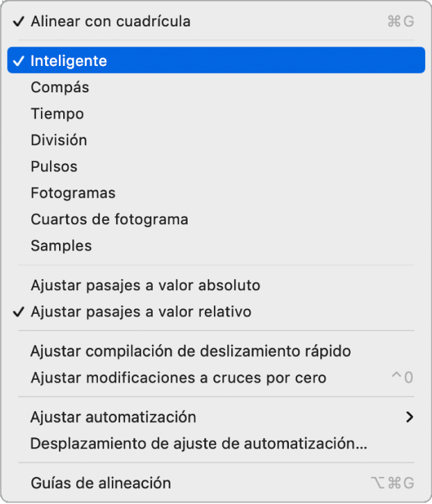Click checkmark beside Ajustar pasajes a valor relativo
This screenshot has width=432, height=504.
pyautogui.click(x=17, y=312)
